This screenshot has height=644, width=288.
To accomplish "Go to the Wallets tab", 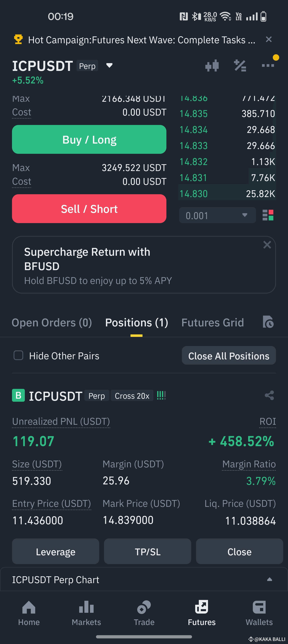I will click(259, 612).
